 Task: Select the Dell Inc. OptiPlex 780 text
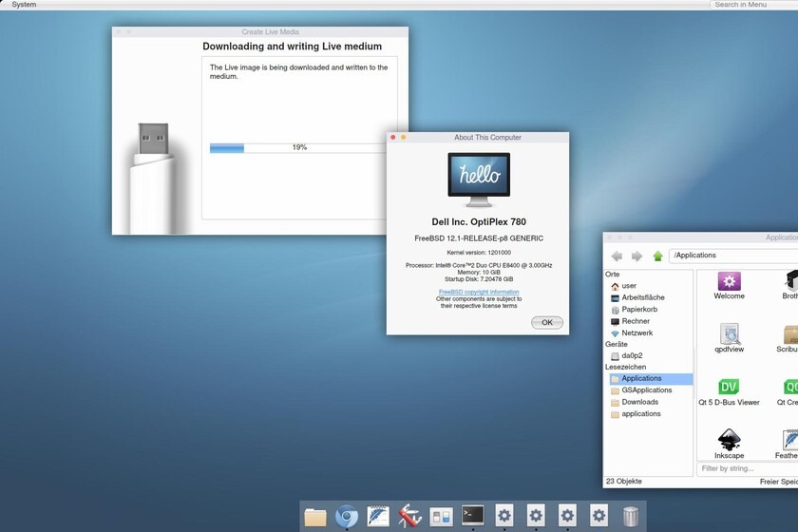click(479, 222)
